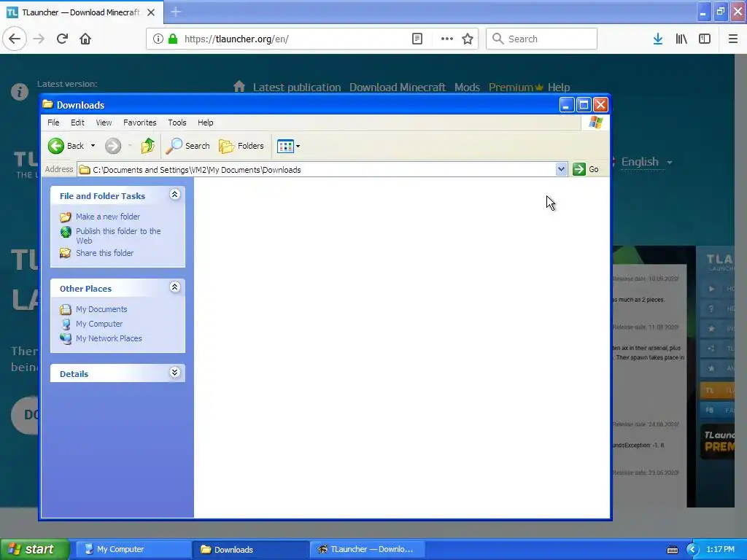Click the taskbar clock
747x560 pixels.
[x=720, y=549]
